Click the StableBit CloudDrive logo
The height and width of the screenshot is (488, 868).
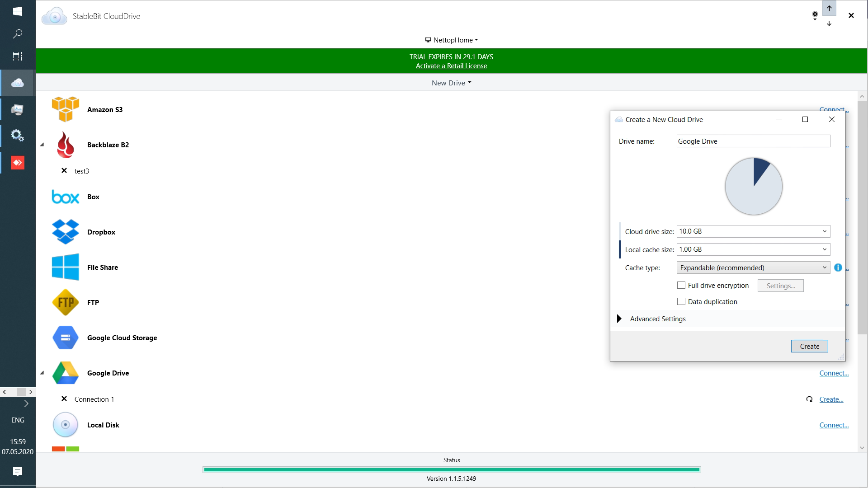point(54,16)
